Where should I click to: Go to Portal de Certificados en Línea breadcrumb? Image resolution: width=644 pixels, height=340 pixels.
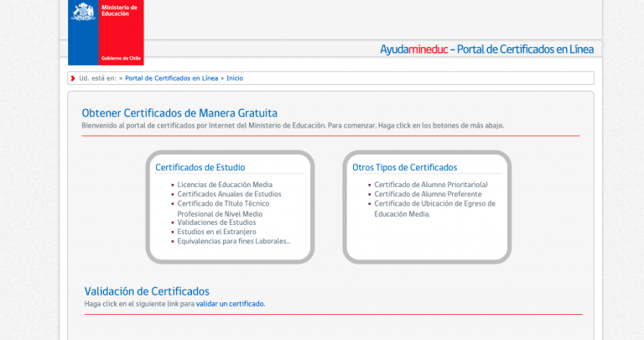tap(172, 78)
